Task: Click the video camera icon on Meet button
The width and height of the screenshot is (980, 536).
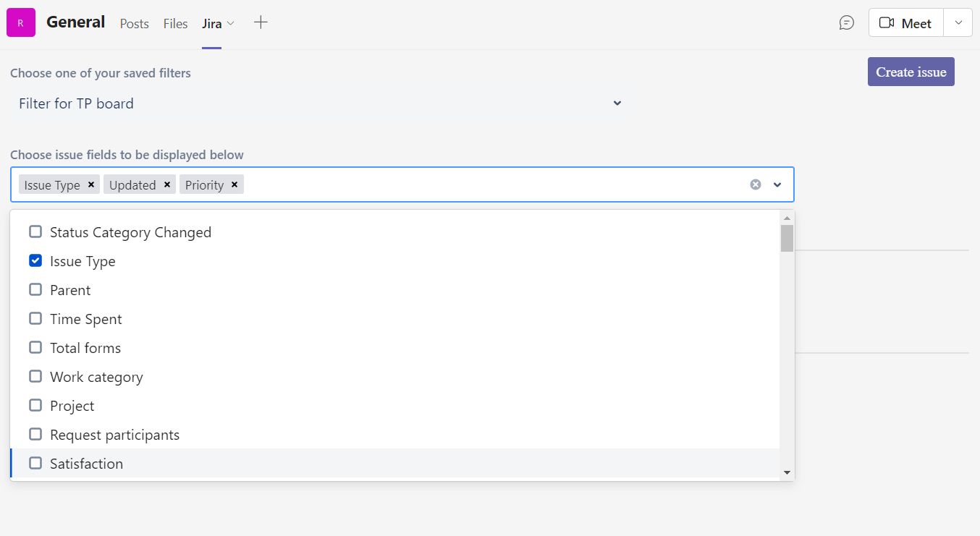Action: coord(887,22)
